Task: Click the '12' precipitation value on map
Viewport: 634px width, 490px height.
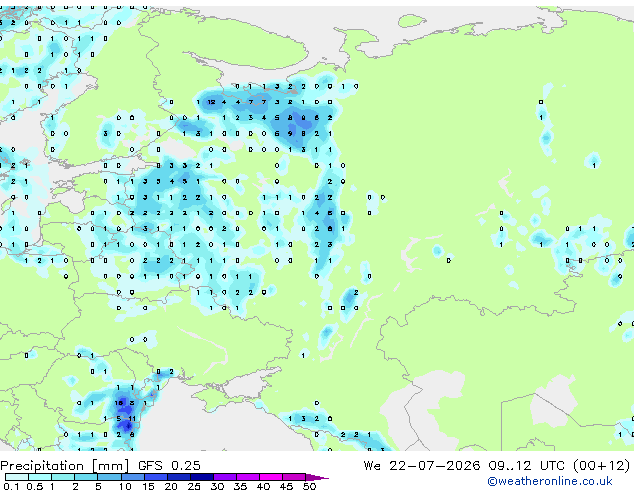Action: [x=211, y=102]
